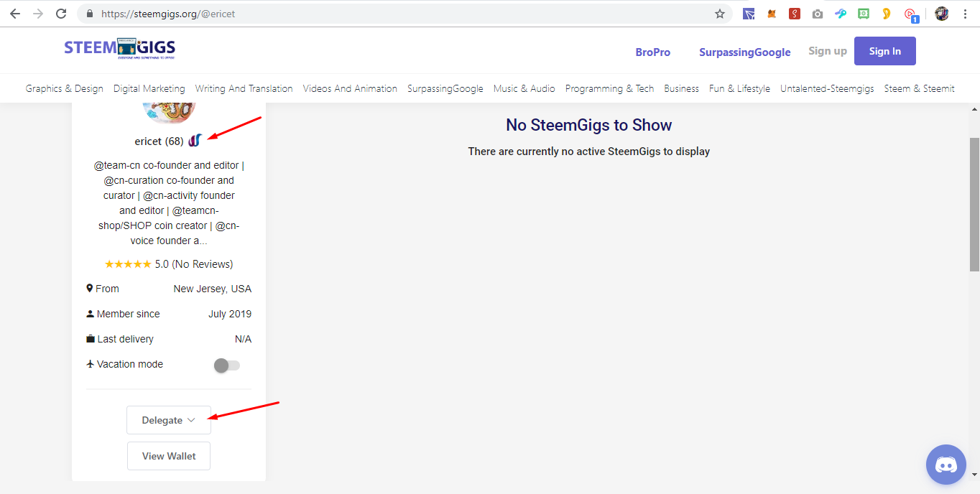Screen dimensions: 980x494
Task: Click the scrollbar up arrow
Action: point(974,108)
